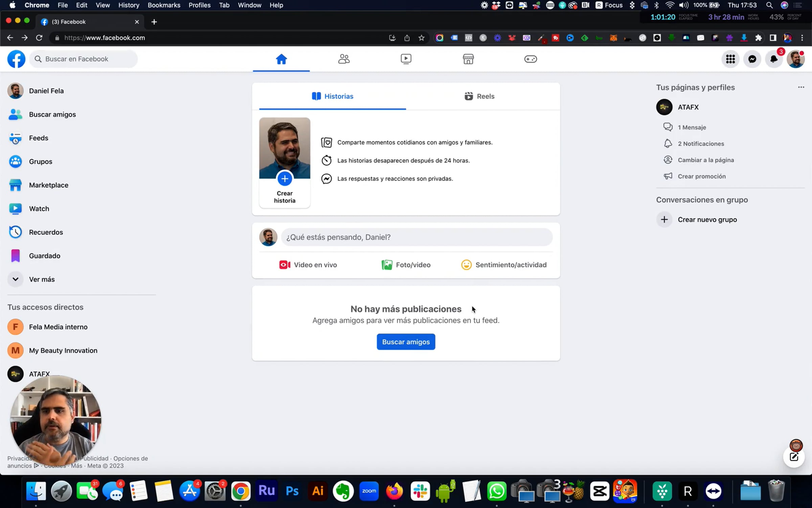
Task: Click the Buscar en Facebook search field
Action: pos(84,59)
